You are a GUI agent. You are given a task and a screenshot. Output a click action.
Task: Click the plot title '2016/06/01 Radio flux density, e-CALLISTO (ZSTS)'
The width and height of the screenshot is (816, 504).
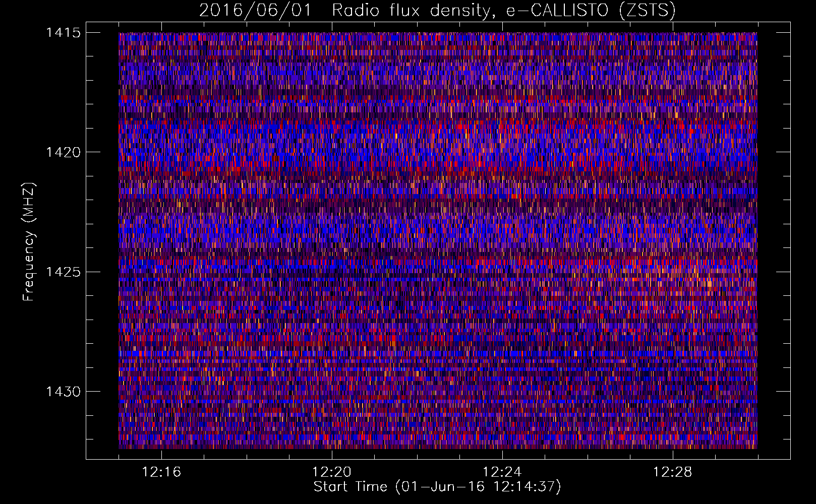pos(437,10)
